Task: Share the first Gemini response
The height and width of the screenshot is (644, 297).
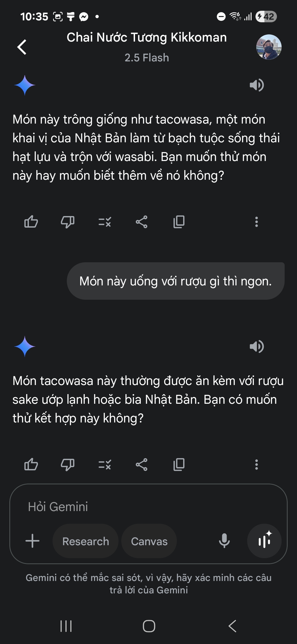Action: [142, 222]
